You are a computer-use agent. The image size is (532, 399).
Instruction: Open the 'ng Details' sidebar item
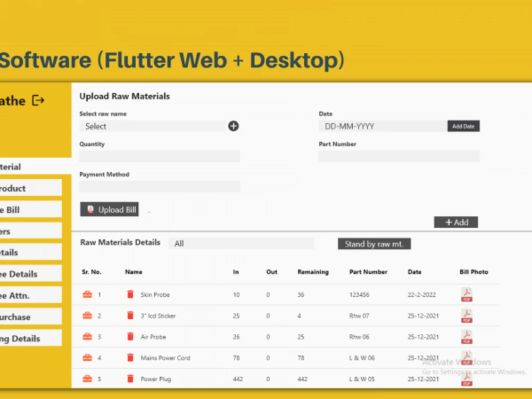coord(31,338)
